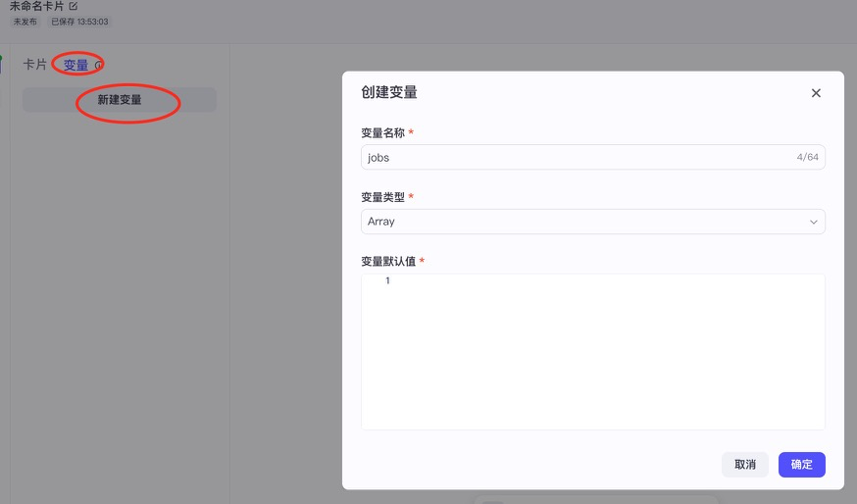Open the 变量 tab
The width and height of the screenshot is (857, 504).
coord(76,65)
